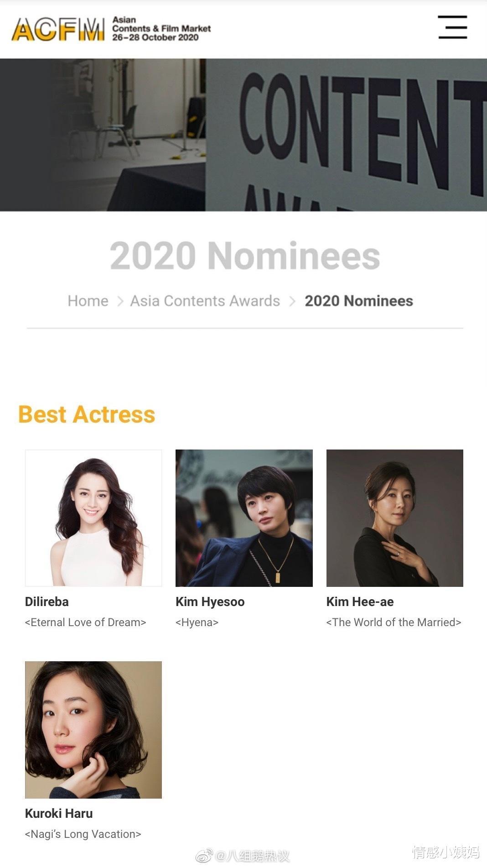The image size is (487, 868).
Task: Click Nagi's Long Vacation title
Action: (83, 834)
